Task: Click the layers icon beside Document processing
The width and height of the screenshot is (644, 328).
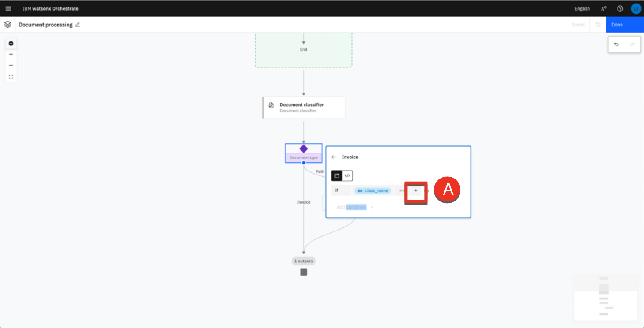Action: click(8, 25)
